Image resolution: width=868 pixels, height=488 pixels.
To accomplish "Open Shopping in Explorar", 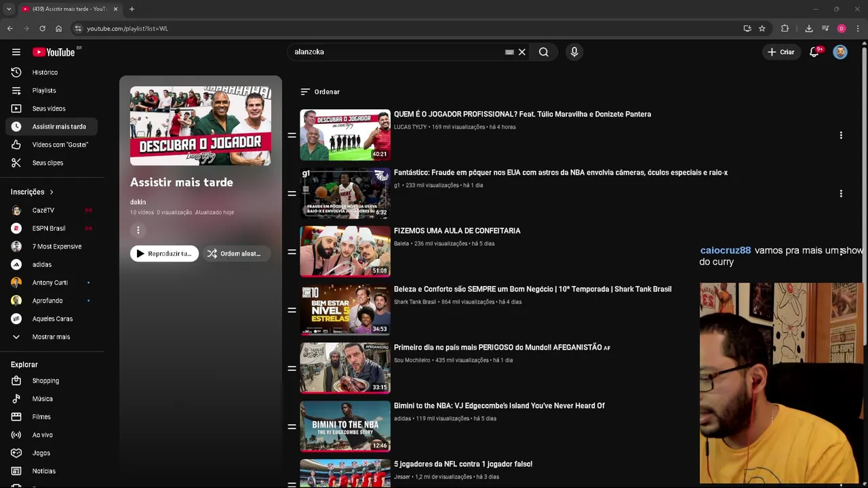I will (x=52, y=381).
